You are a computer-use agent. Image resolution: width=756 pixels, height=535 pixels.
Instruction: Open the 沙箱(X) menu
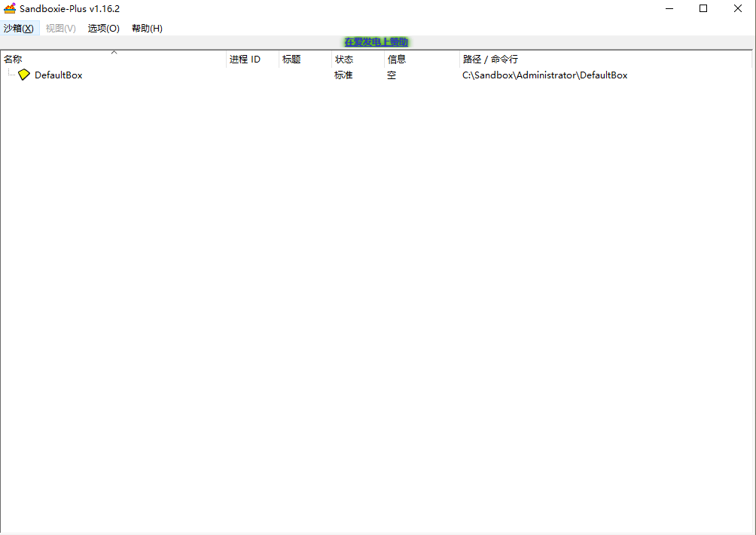19,28
